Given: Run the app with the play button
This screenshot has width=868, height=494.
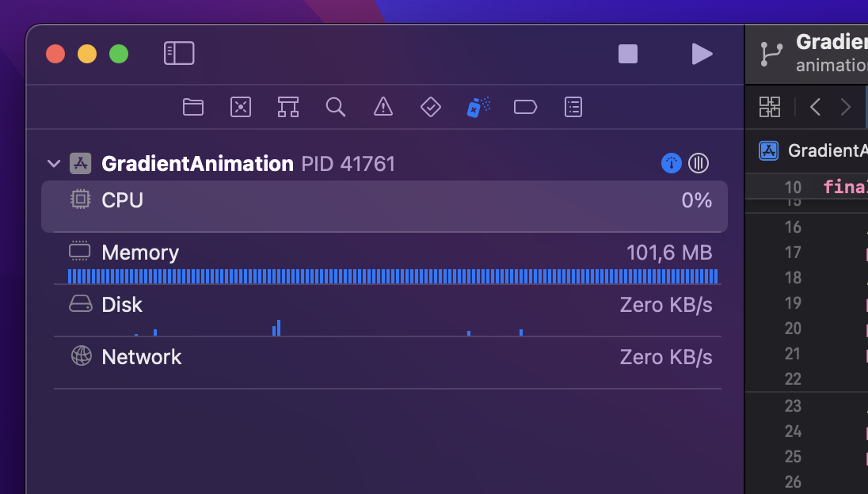Looking at the screenshot, I should click(x=701, y=54).
